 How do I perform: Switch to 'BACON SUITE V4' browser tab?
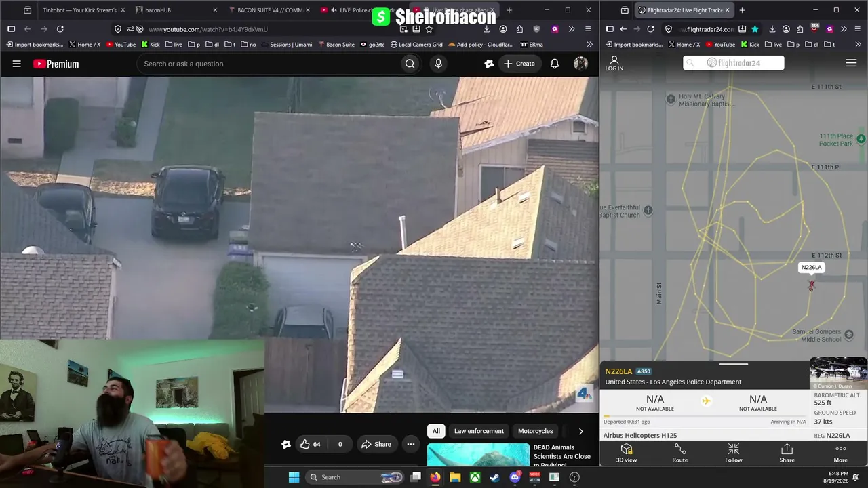[269, 10]
